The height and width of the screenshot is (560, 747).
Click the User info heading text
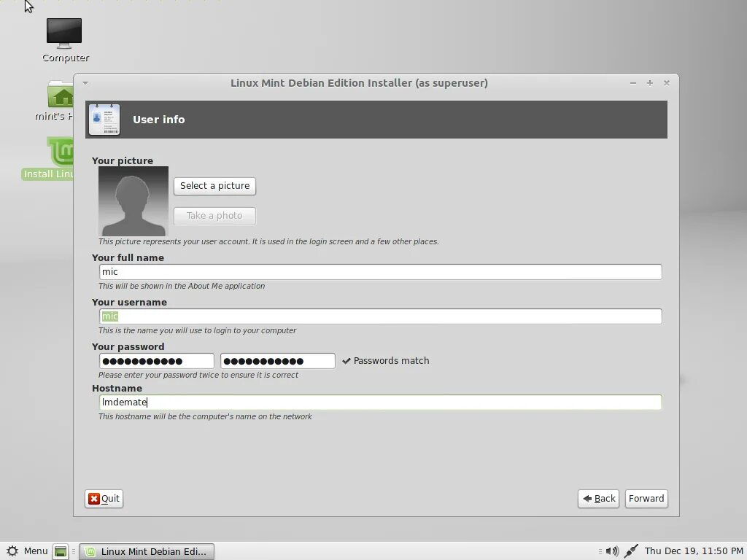(158, 120)
